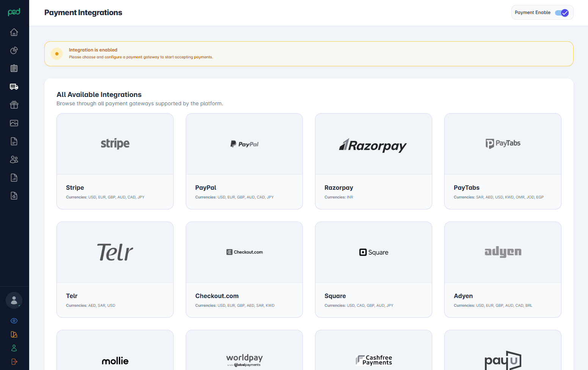Open the image gallery icon
Screen dimensions: 588x370
pos(14,123)
